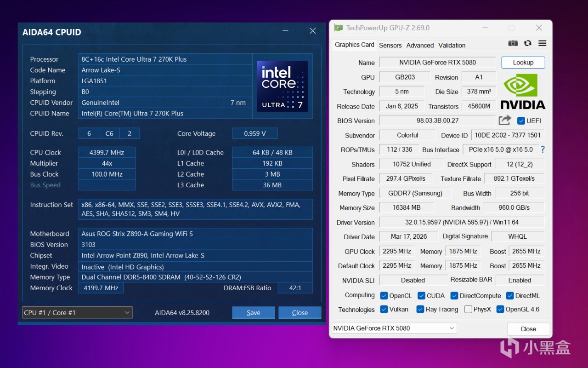This screenshot has width=588, height=368.
Task: Toggle the OpenGL 4.6 checkbox
Action: [x=500, y=309]
